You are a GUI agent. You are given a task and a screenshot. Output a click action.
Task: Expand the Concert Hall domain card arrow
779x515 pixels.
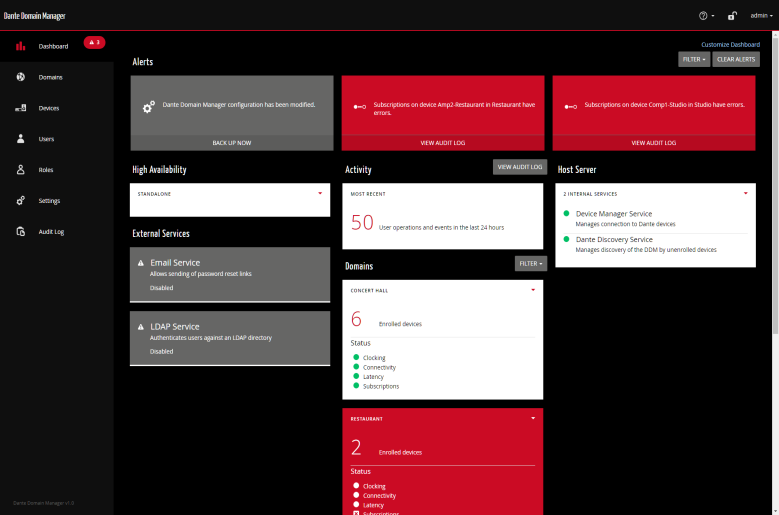tap(533, 290)
